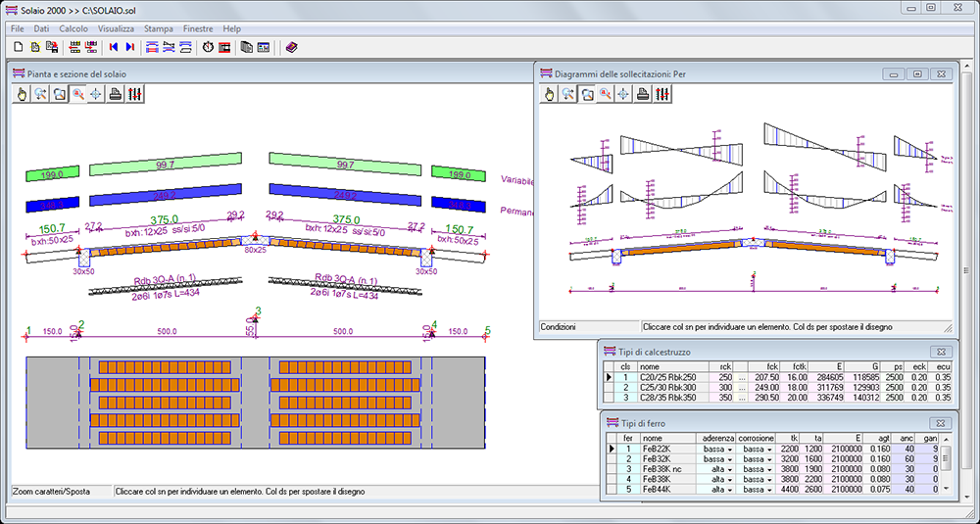Open the purple help book icon
980x524 pixels.
click(x=291, y=47)
